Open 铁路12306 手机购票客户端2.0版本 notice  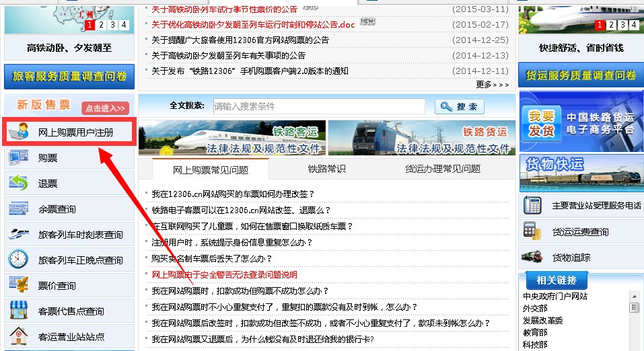[x=250, y=71]
